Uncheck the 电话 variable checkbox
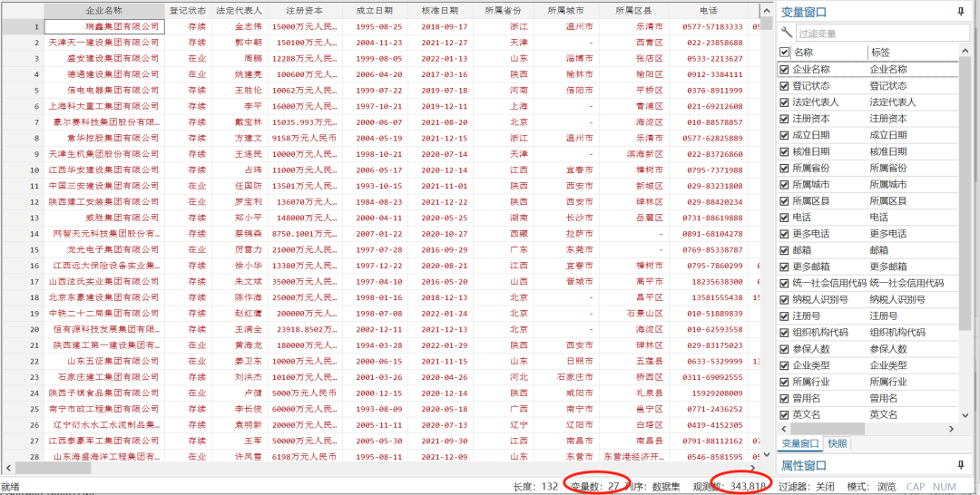Screen dimensions: 980x495 (784, 218)
